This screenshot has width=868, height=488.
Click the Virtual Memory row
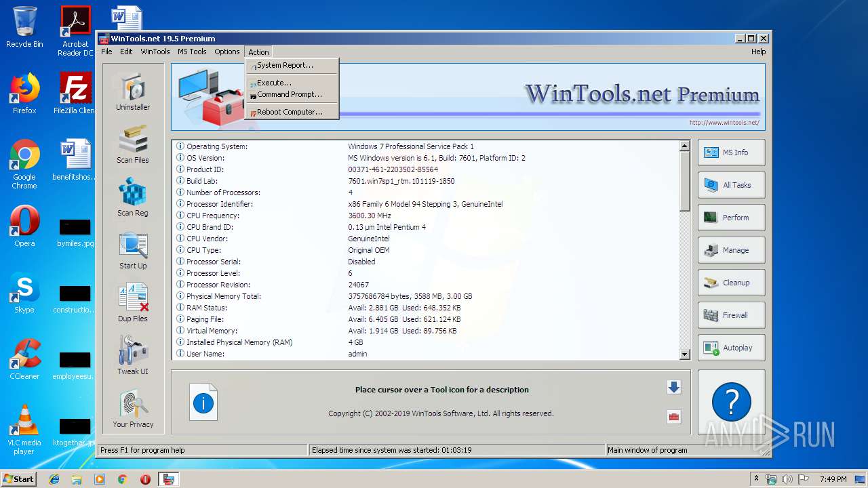tap(427, 331)
